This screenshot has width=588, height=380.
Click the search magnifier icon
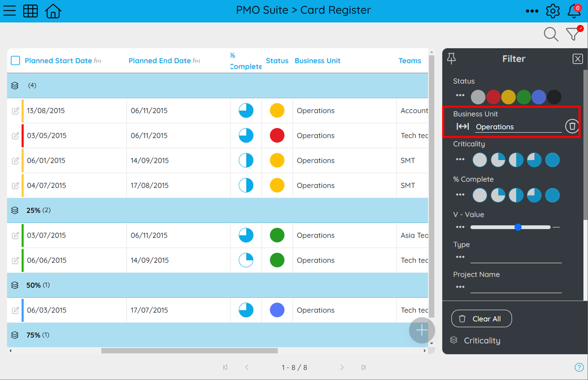click(x=551, y=34)
